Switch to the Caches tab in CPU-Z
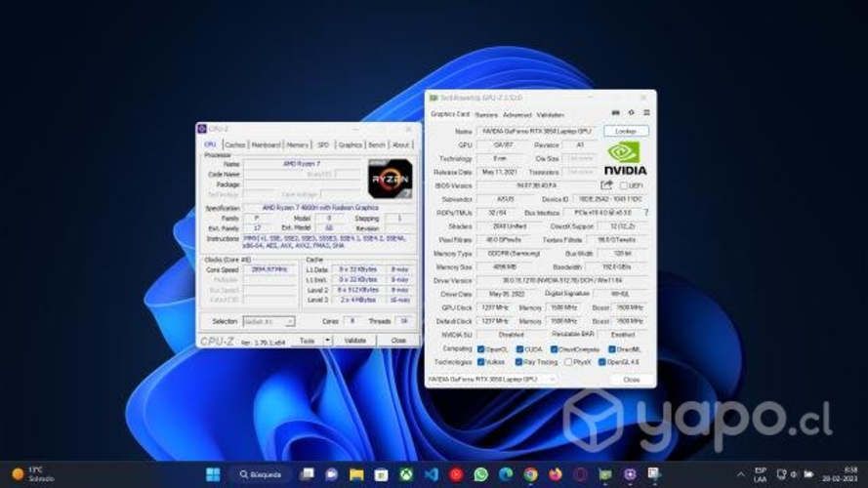868x488 pixels. (x=235, y=145)
